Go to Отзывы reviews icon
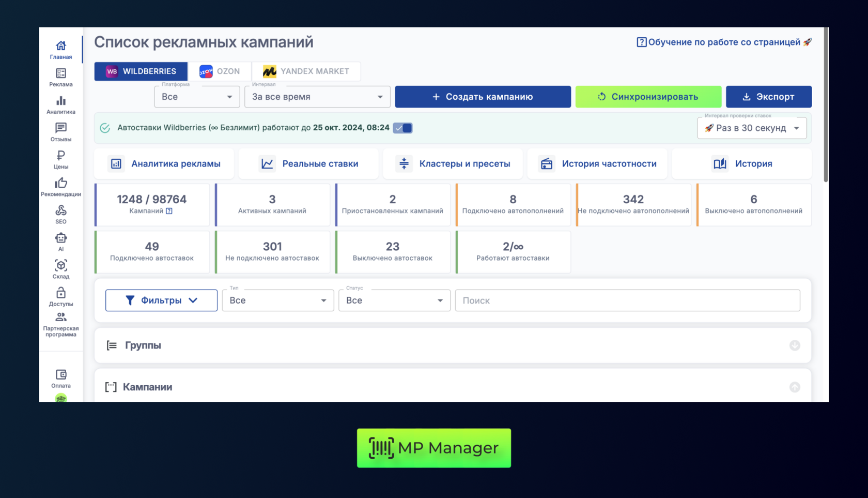Image resolution: width=868 pixels, height=498 pixels. coord(61,129)
